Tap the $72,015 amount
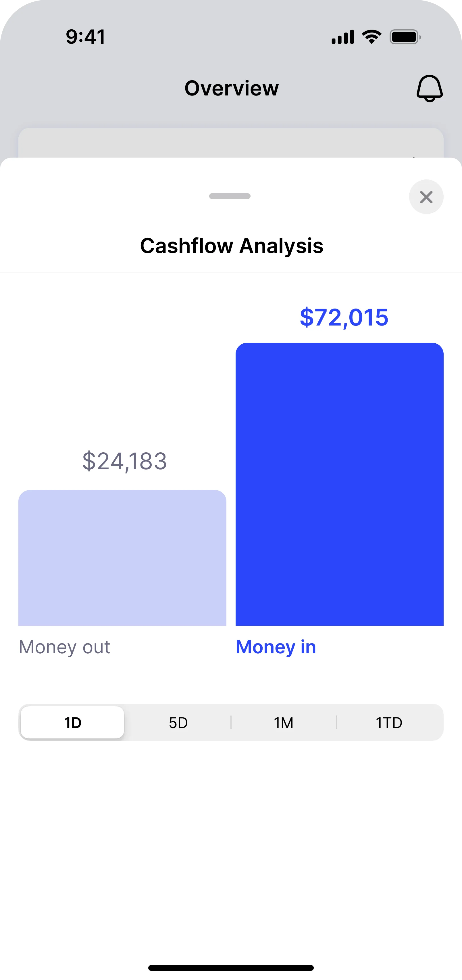 click(x=344, y=317)
